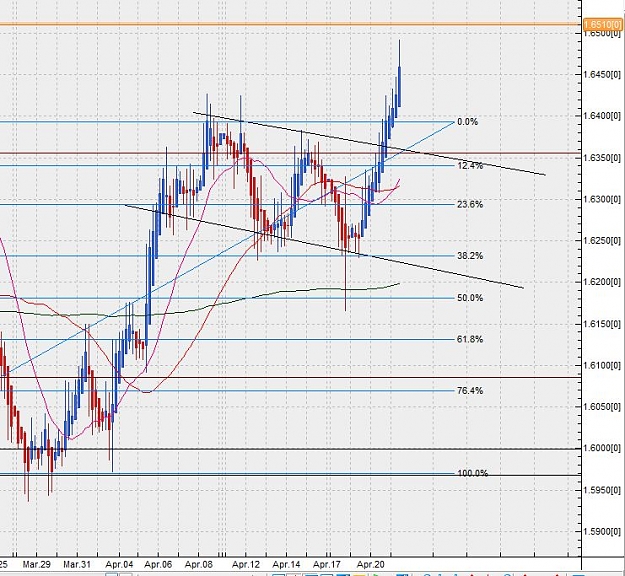The height and width of the screenshot is (576, 625).
Task: Click the Apr.14 date label
Action: [286, 564]
